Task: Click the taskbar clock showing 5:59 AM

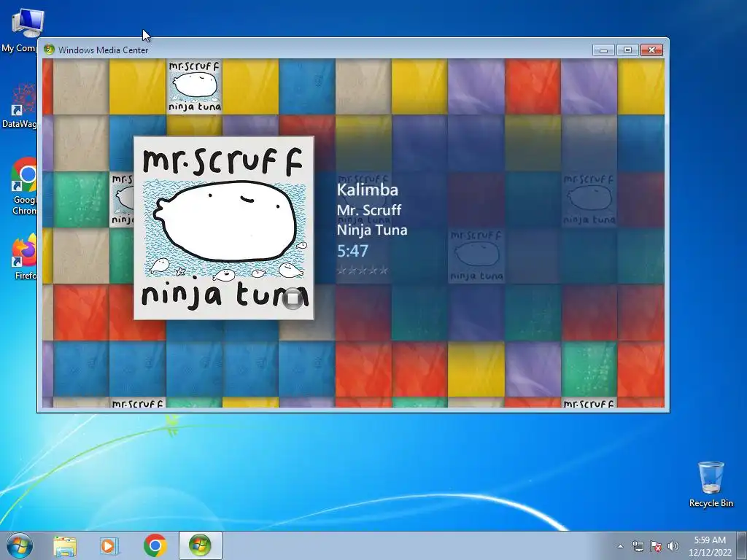Action: 710,545
